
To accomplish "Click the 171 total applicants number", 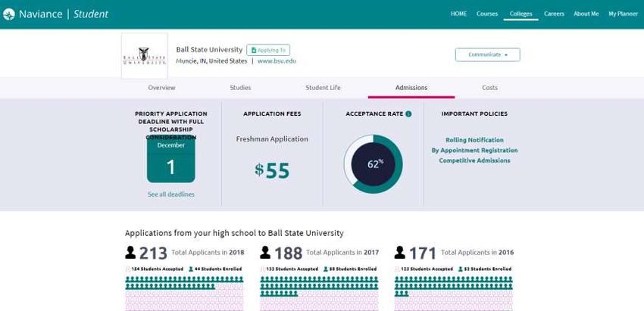I will click(x=423, y=253).
